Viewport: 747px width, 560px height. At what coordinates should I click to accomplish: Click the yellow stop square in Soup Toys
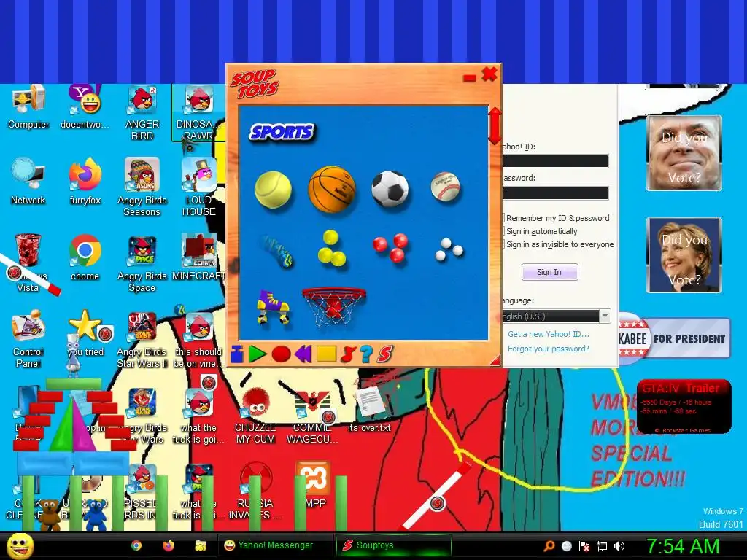[x=326, y=354]
